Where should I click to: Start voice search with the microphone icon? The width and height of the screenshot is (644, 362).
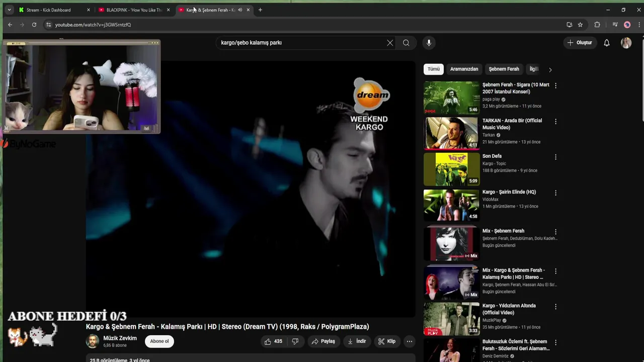pos(429,43)
